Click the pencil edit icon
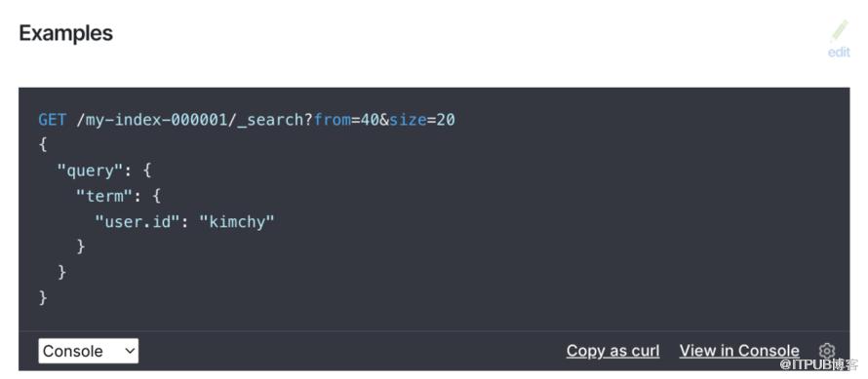 pos(839,31)
